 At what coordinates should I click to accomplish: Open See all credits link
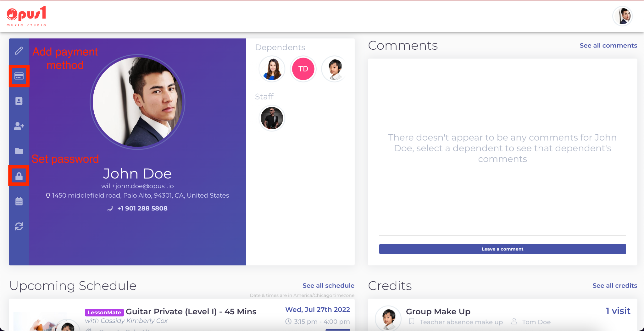(x=615, y=286)
